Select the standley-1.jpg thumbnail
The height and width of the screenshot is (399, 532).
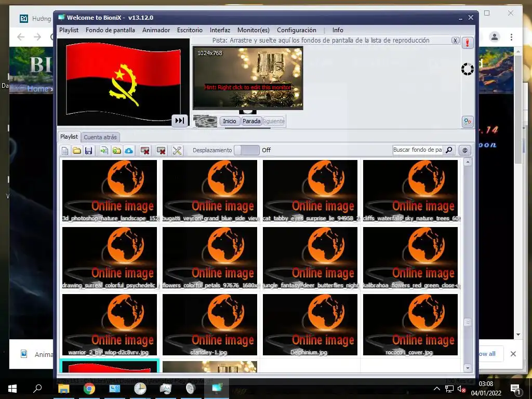point(210,325)
